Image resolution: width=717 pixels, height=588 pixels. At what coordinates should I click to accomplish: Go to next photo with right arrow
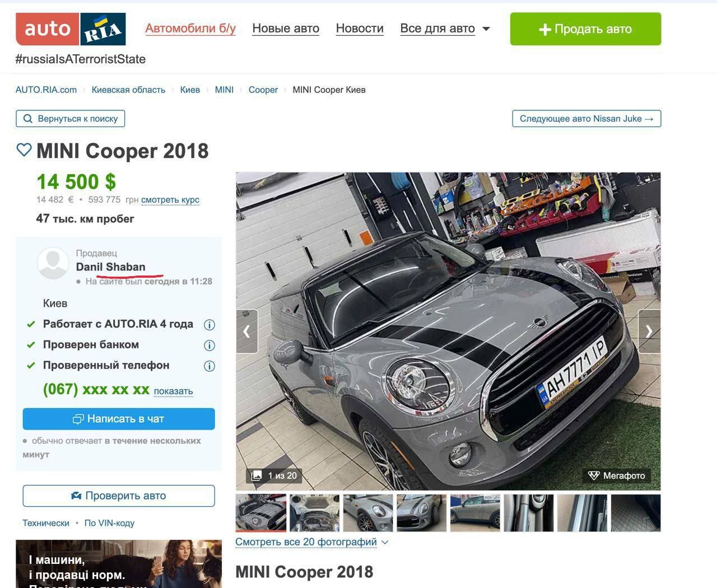(649, 332)
